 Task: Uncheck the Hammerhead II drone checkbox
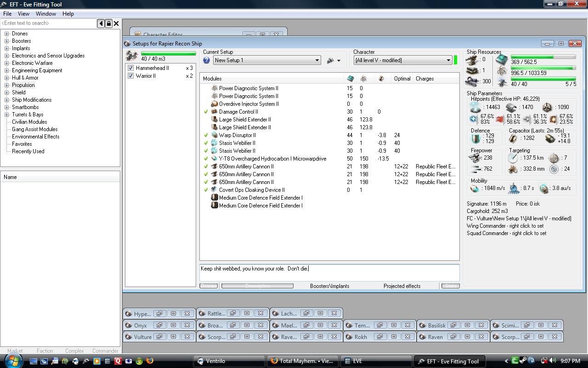(x=131, y=68)
